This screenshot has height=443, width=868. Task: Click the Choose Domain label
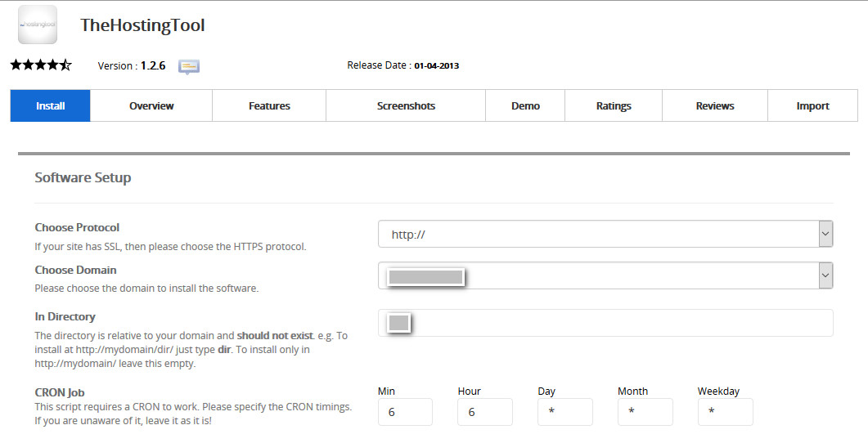point(75,270)
